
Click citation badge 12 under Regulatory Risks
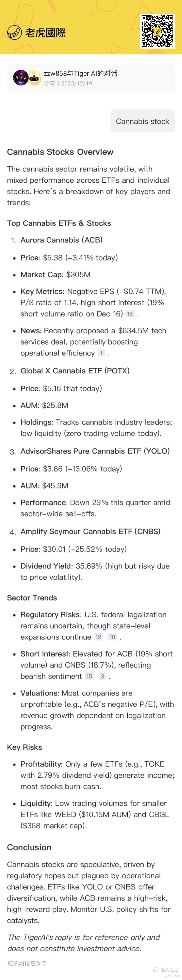point(99,637)
